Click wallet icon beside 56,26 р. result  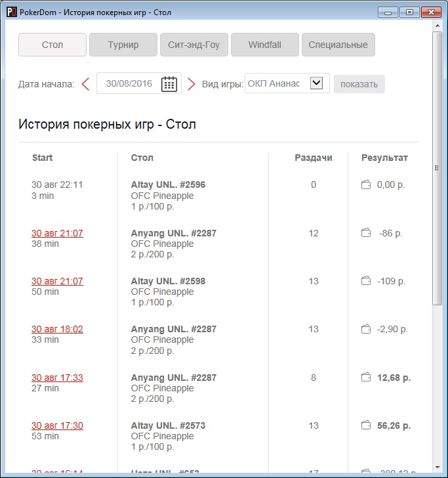coord(366,425)
